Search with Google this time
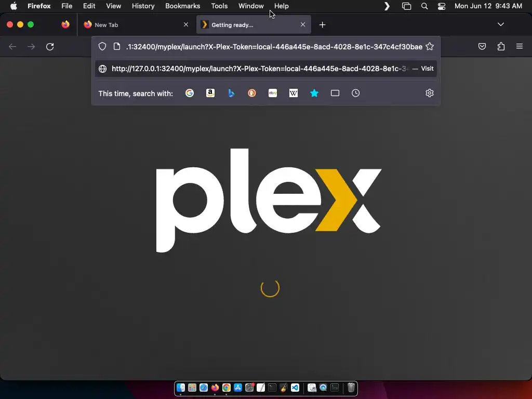The height and width of the screenshot is (399, 532). pos(190,93)
